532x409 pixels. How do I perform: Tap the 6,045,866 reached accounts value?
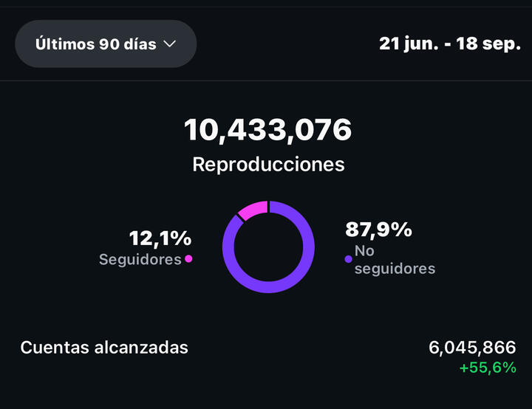[472, 347]
